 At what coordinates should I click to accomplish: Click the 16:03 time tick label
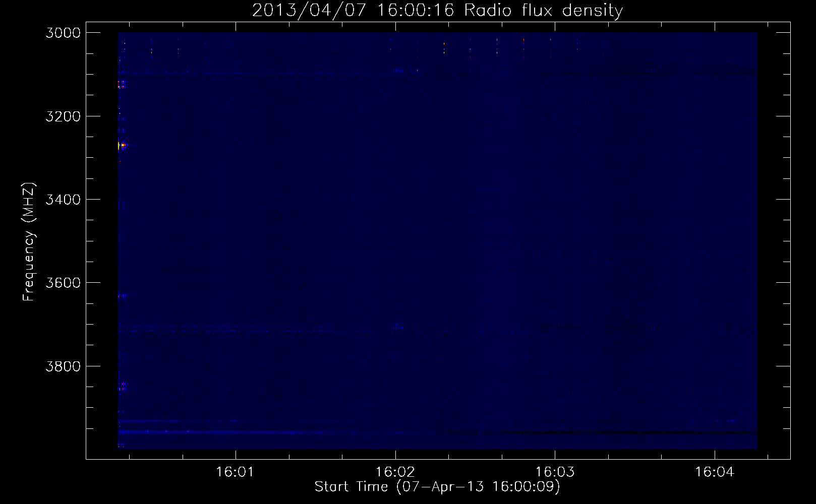click(x=555, y=472)
